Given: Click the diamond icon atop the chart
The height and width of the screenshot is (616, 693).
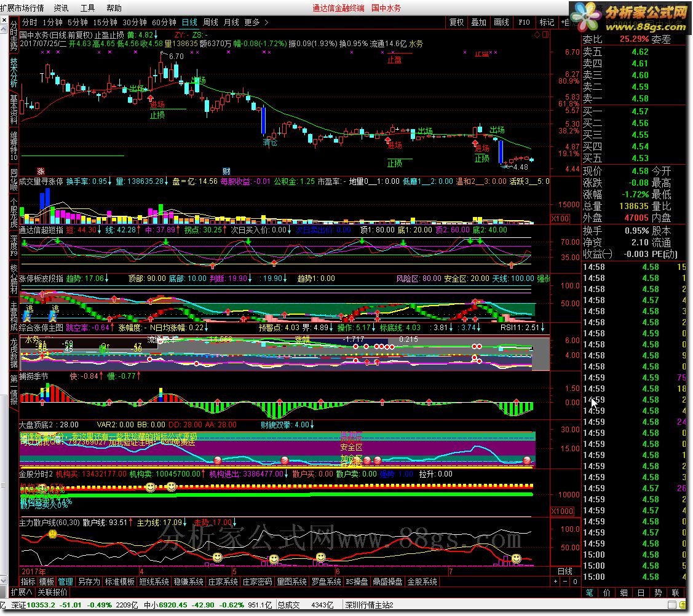Looking at the screenshot, I should tap(537, 34).
